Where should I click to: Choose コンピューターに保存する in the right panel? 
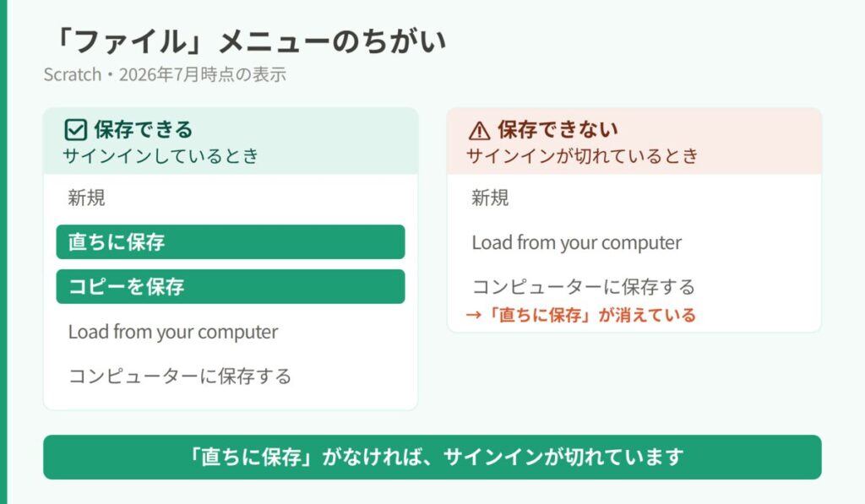[583, 287]
